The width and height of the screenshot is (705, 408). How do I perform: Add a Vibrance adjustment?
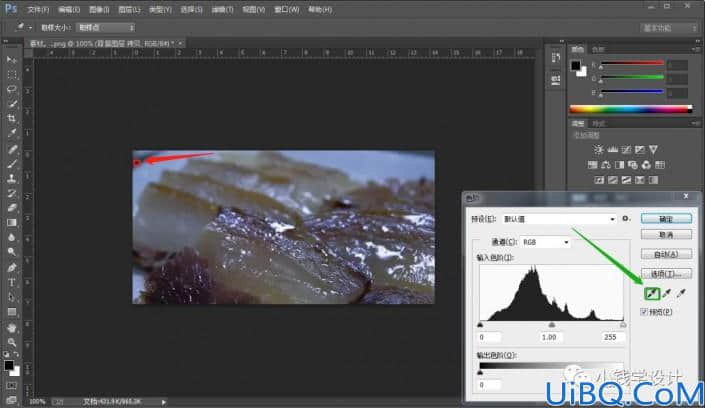click(x=653, y=149)
